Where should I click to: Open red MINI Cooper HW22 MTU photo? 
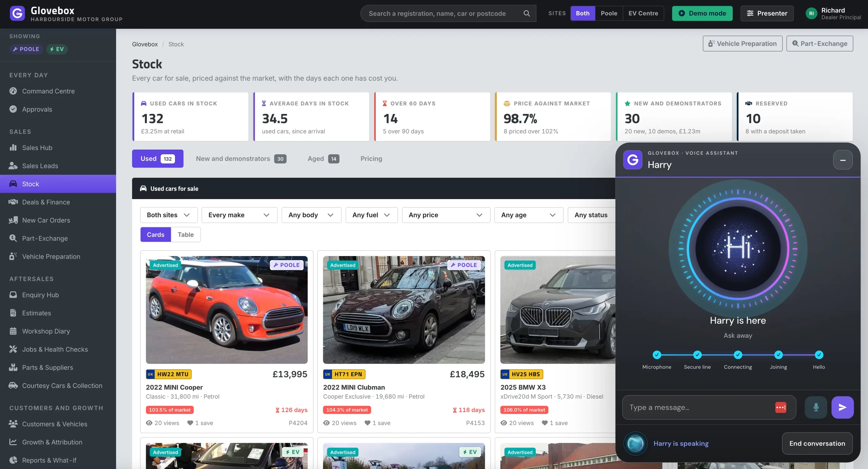pyautogui.click(x=226, y=310)
